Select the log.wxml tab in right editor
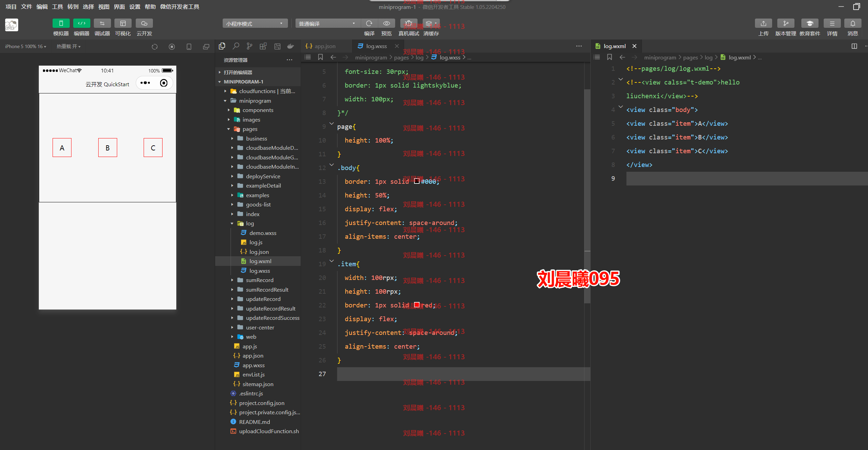 pyautogui.click(x=614, y=46)
